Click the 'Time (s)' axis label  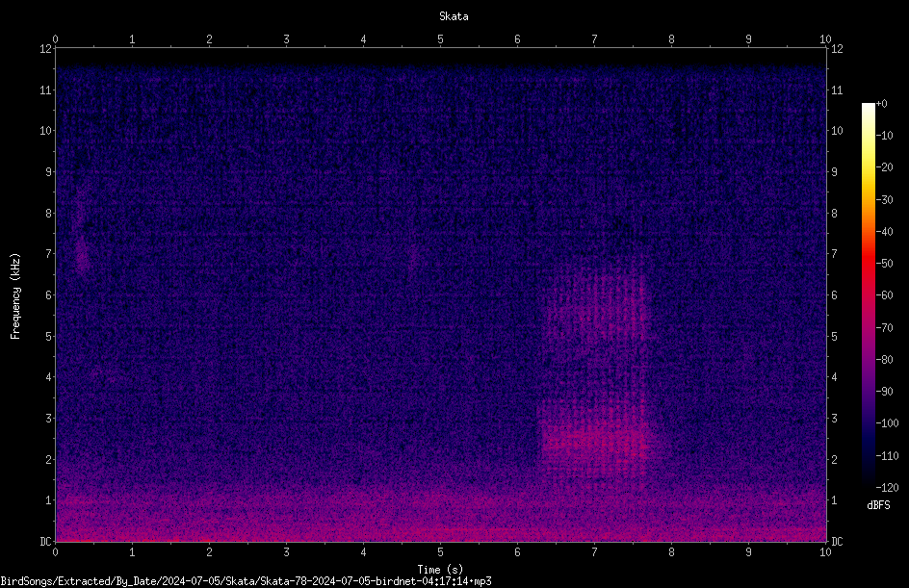tap(440, 570)
